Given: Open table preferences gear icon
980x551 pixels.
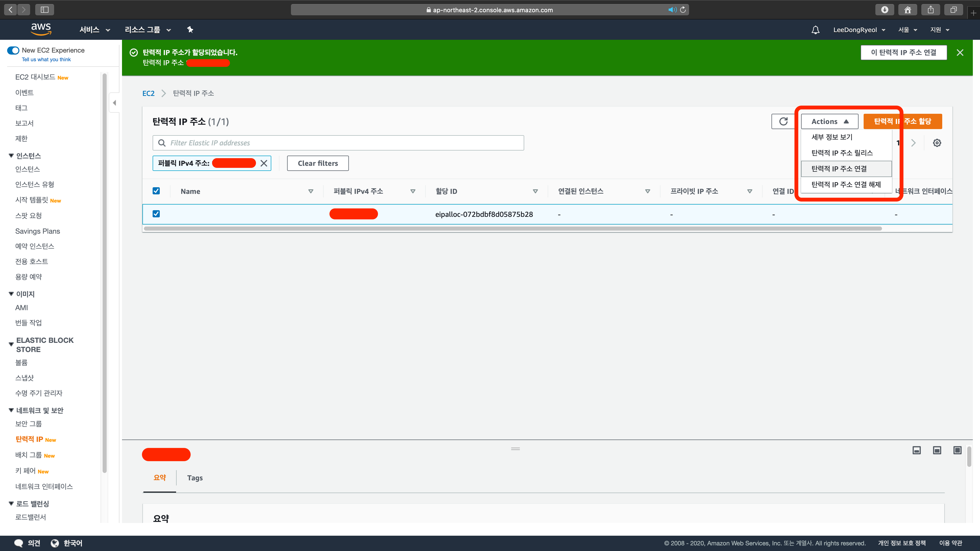Looking at the screenshot, I should click(937, 143).
